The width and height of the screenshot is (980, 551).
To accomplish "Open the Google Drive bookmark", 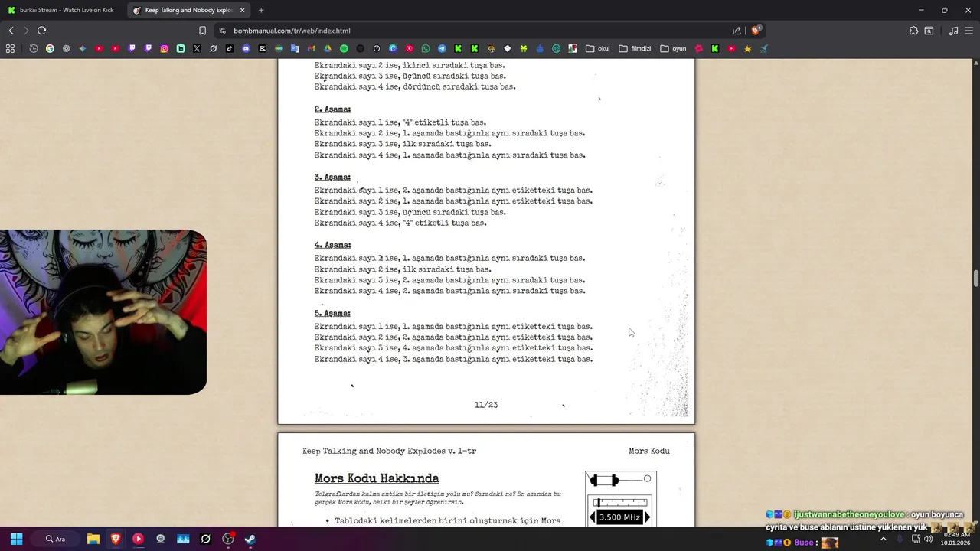I will [x=328, y=48].
